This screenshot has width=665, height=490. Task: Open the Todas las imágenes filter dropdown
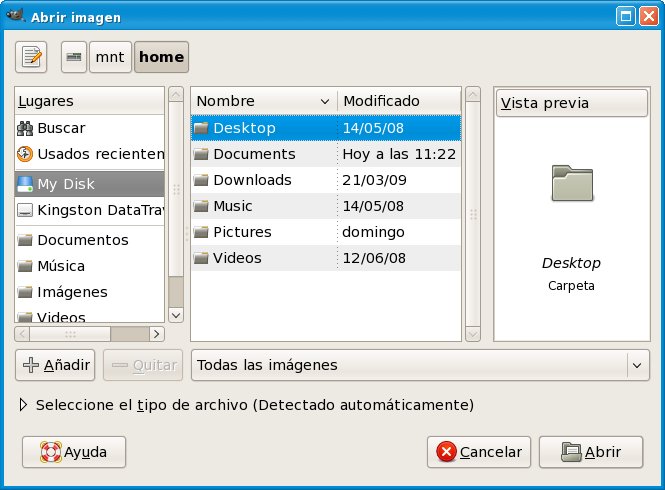[x=420, y=365]
